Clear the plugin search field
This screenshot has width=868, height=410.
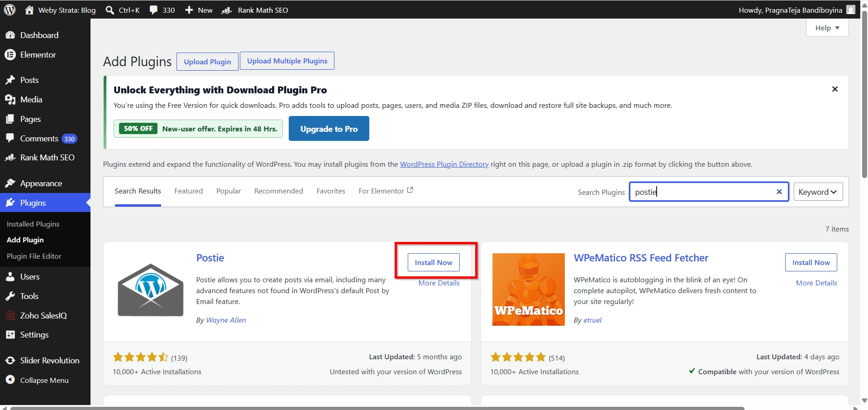click(779, 192)
